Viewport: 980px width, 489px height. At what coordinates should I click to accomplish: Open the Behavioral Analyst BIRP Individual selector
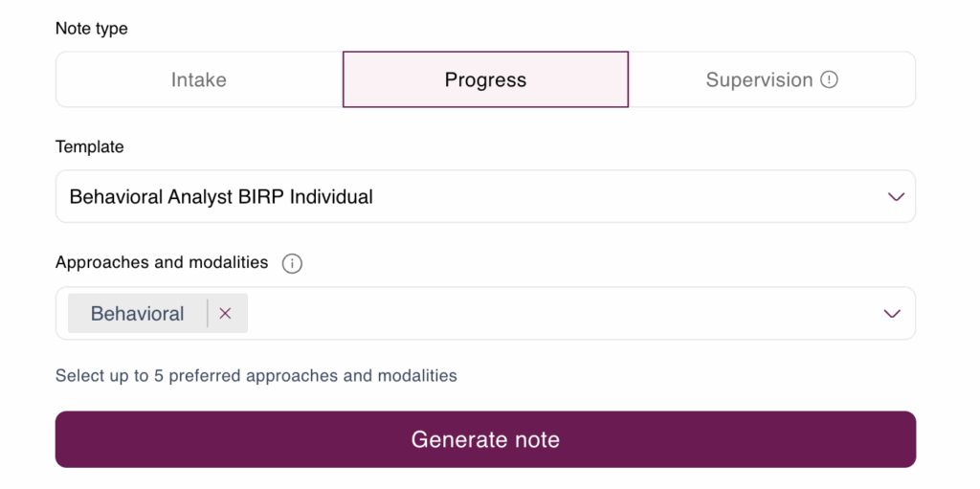(485, 196)
